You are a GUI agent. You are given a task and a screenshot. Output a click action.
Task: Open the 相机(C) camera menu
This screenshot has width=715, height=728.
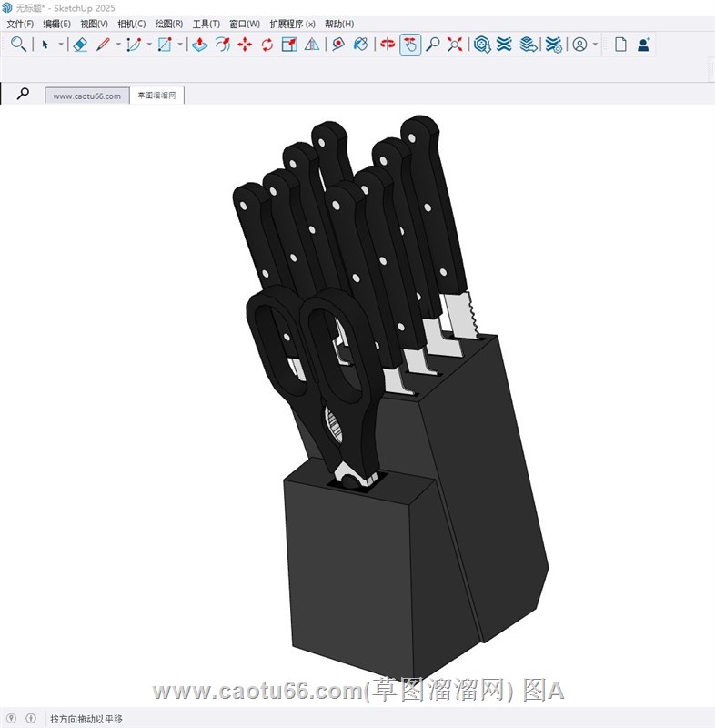coord(131,24)
